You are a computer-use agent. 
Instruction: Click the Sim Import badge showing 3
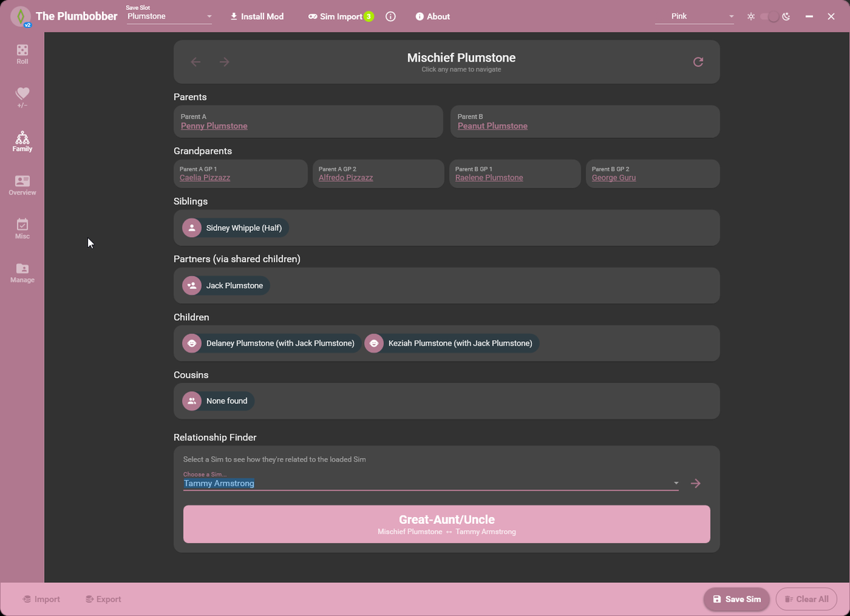(368, 16)
